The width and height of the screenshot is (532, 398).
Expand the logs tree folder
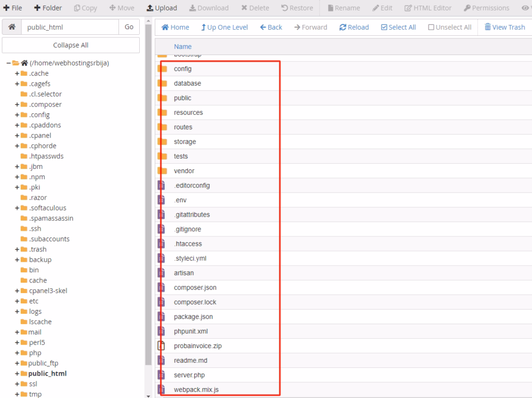(x=17, y=311)
